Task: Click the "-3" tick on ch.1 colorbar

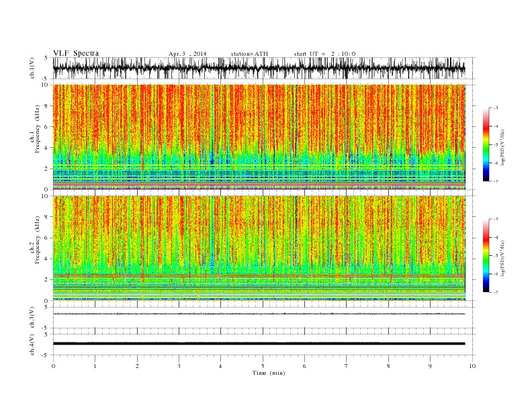Action: click(x=496, y=108)
